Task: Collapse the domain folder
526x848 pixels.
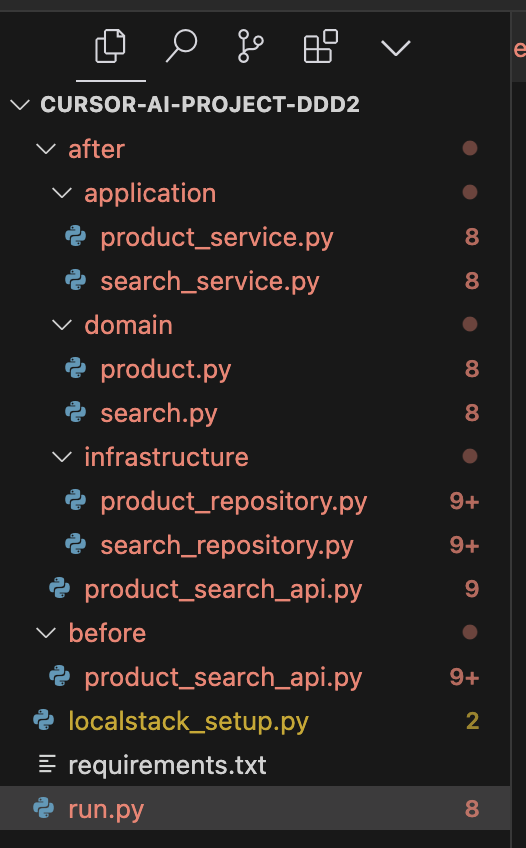Action: click(62, 324)
